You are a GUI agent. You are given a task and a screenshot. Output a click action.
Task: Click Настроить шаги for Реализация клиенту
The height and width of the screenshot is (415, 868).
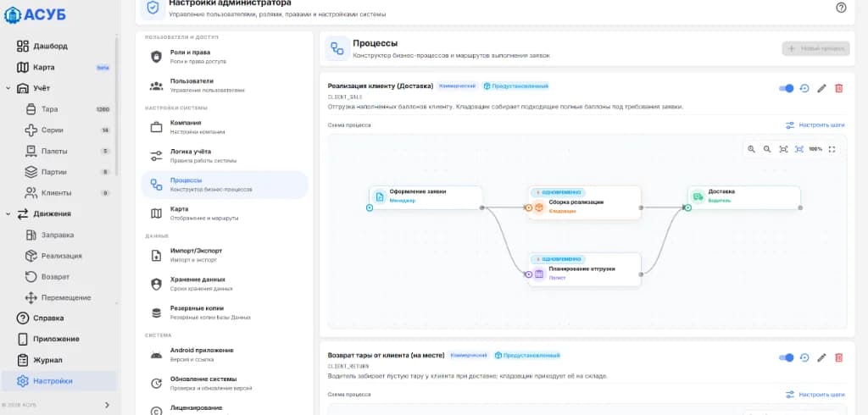click(815, 125)
